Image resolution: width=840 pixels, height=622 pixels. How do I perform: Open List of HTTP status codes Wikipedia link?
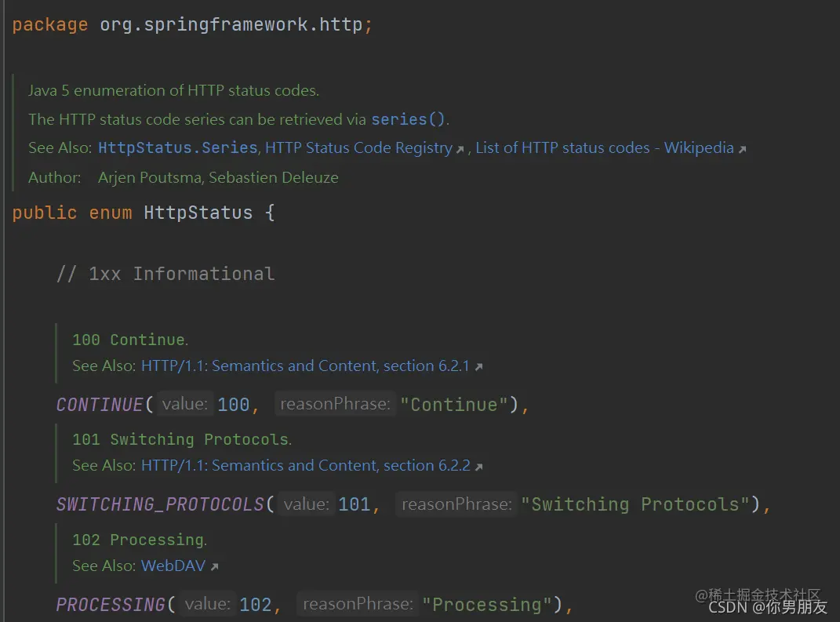pyautogui.click(x=604, y=148)
